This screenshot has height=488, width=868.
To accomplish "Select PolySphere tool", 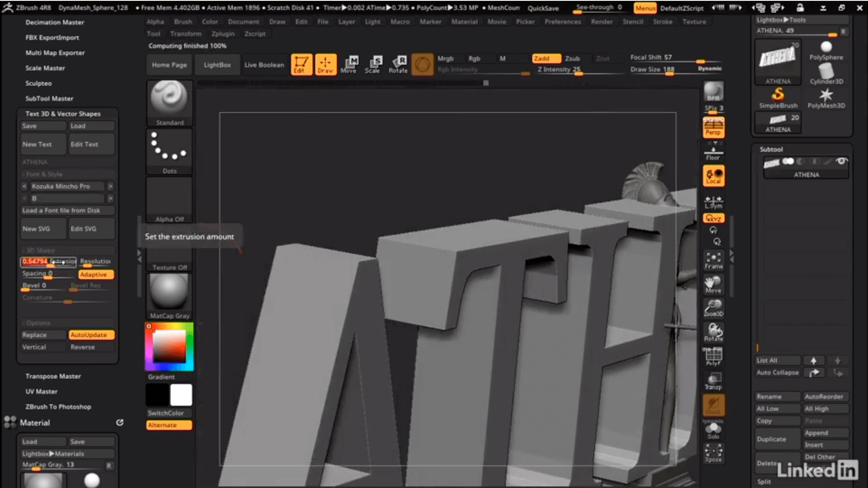I will 826,51.
